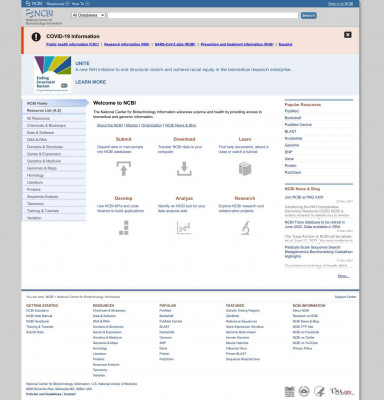Click the Submit upload arrow icon
Screen dimensions: 384x400
click(x=124, y=168)
